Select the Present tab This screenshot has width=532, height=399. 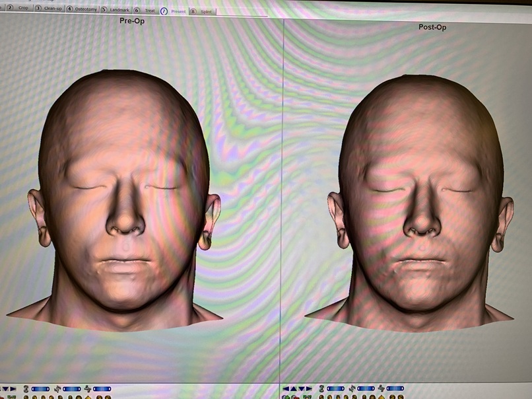pos(174,11)
